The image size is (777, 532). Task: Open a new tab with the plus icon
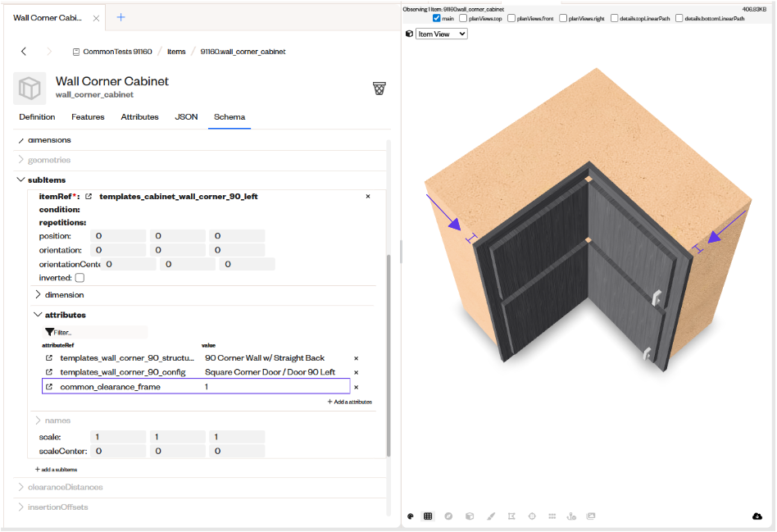(x=121, y=17)
